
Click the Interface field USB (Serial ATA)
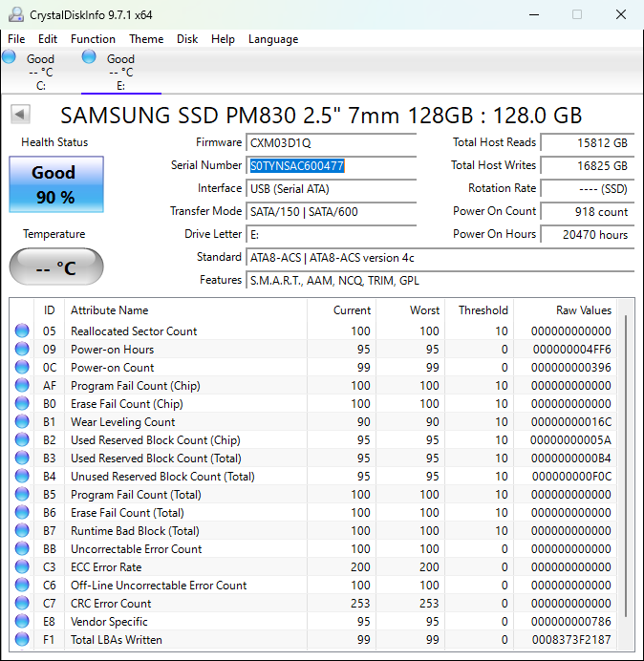click(331, 188)
